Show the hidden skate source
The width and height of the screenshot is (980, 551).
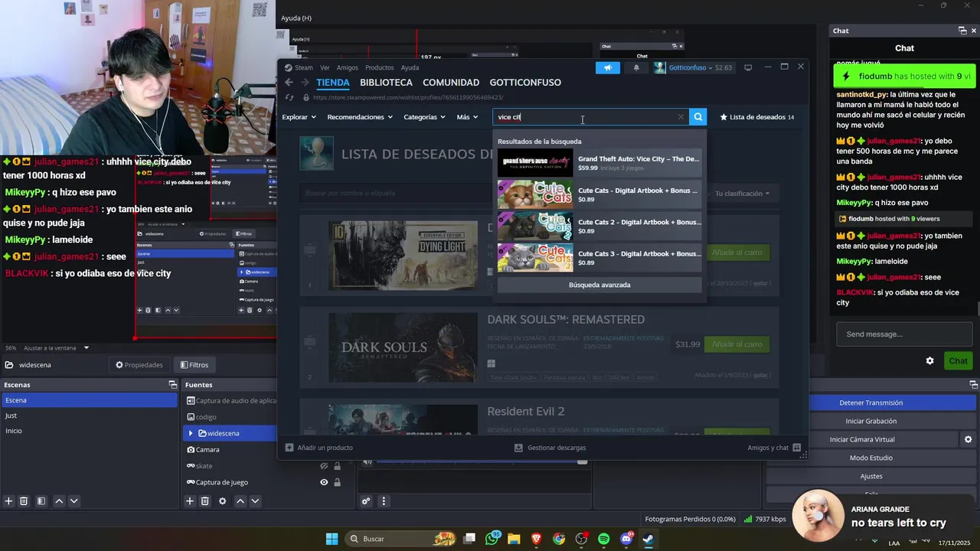pyautogui.click(x=324, y=466)
